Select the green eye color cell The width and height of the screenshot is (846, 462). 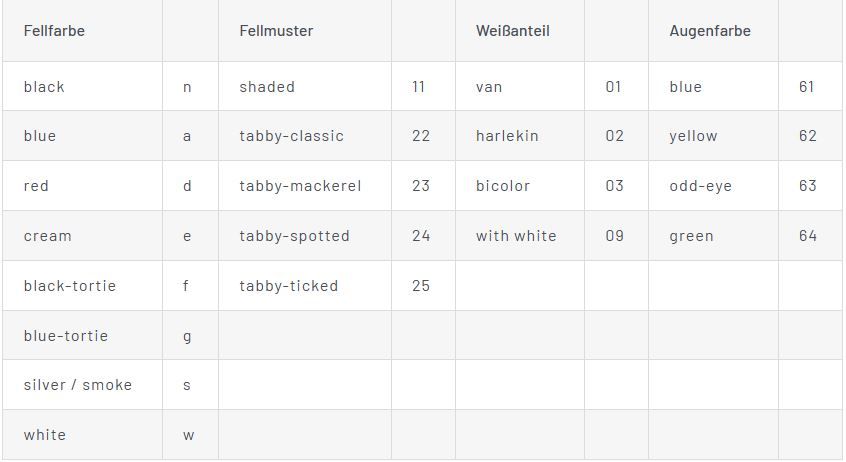[x=691, y=236]
